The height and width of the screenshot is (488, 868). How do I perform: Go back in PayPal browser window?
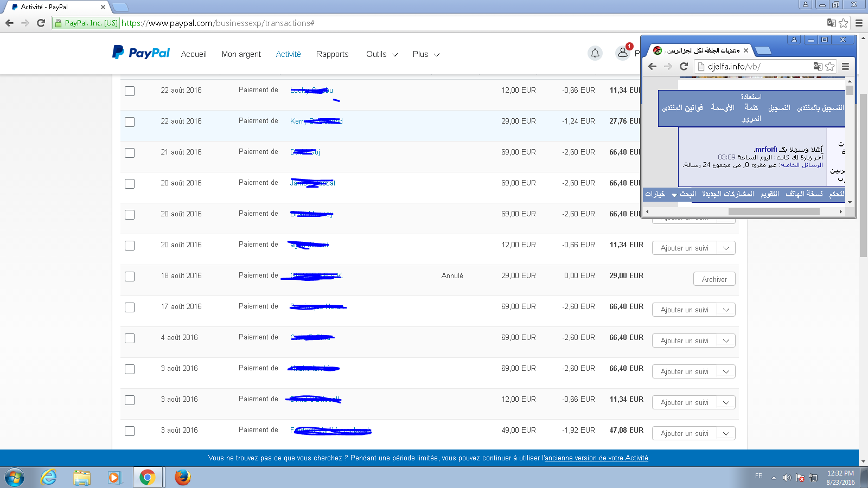[9, 23]
